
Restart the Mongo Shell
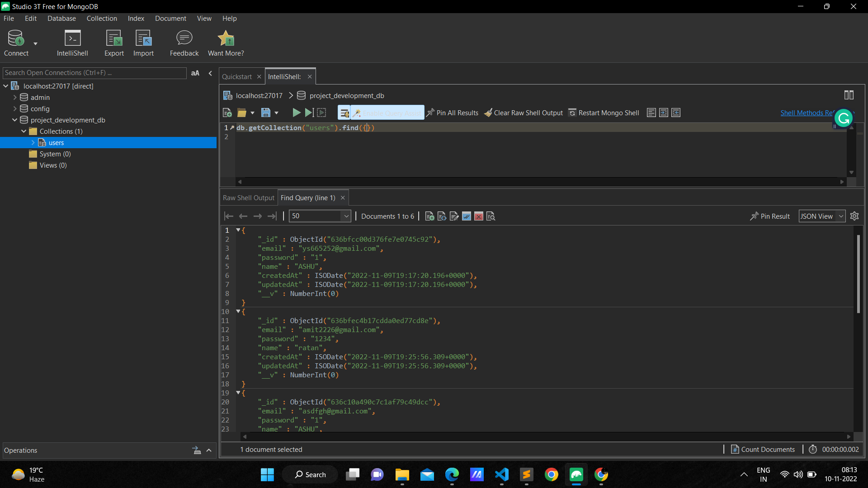tap(604, 113)
